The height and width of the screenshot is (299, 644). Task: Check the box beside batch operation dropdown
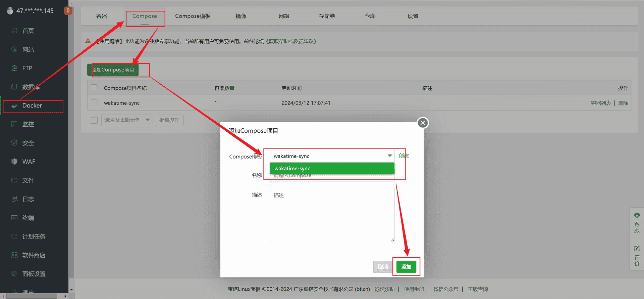[x=94, y=120]
